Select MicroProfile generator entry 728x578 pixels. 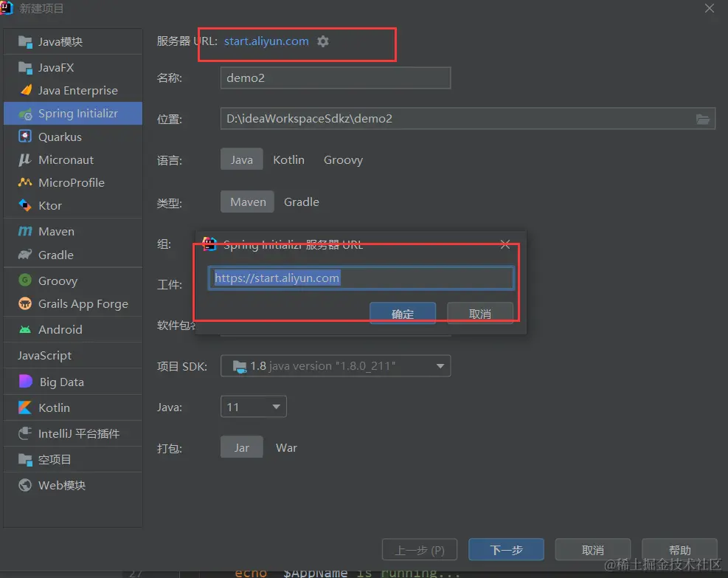[73, 182]
